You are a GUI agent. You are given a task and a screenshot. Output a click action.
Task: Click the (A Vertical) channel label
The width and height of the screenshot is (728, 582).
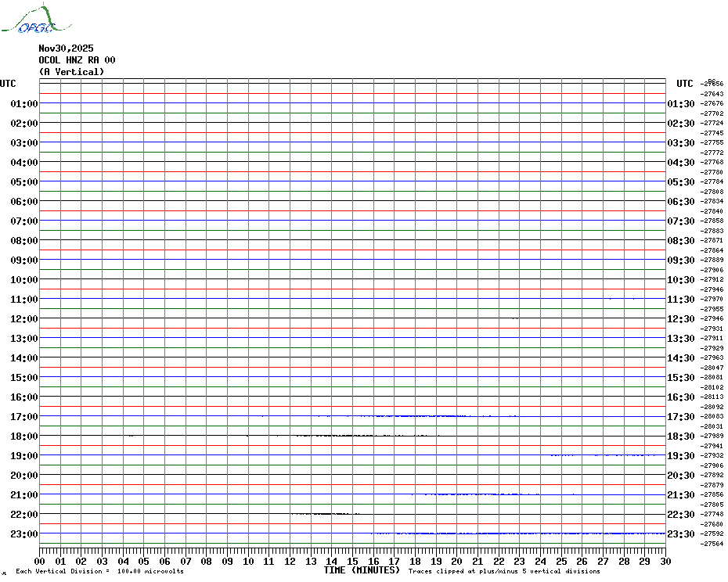[x=71, y=72]
